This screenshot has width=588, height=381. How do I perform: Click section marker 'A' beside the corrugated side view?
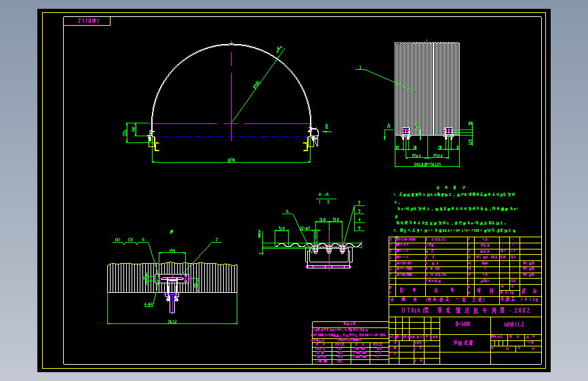(389, 126)
